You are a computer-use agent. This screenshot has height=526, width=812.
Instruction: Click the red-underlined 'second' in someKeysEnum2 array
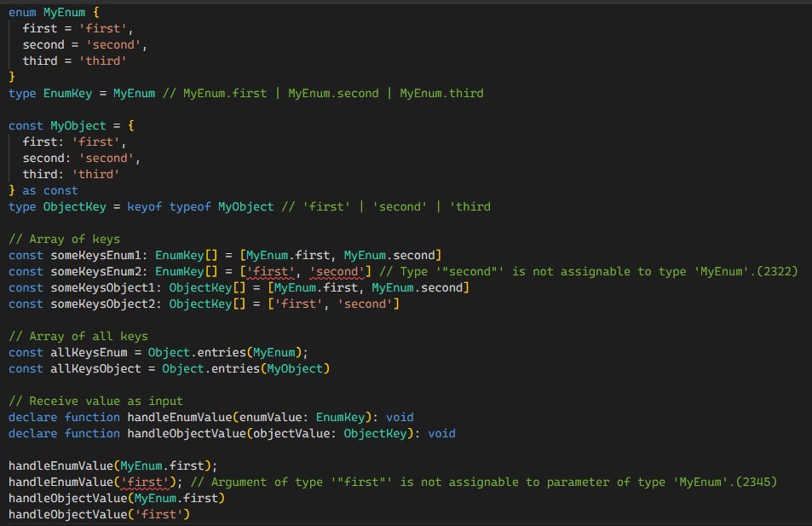(337, 272)
